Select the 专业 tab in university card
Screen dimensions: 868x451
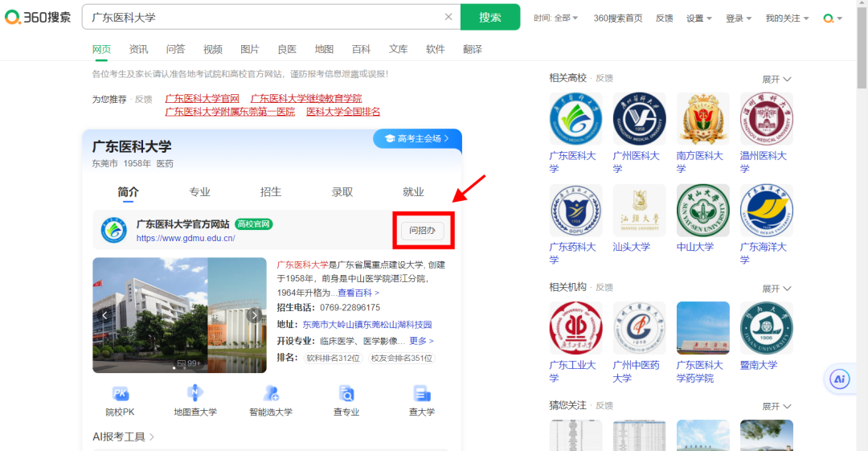pyautogui.click(x=199, y=191)
